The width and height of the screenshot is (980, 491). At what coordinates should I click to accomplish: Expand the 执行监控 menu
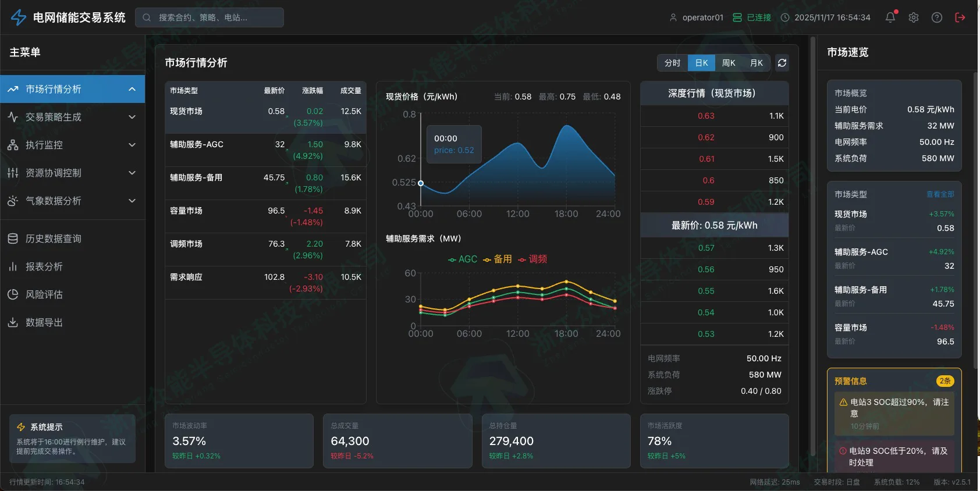coord(72,145)
